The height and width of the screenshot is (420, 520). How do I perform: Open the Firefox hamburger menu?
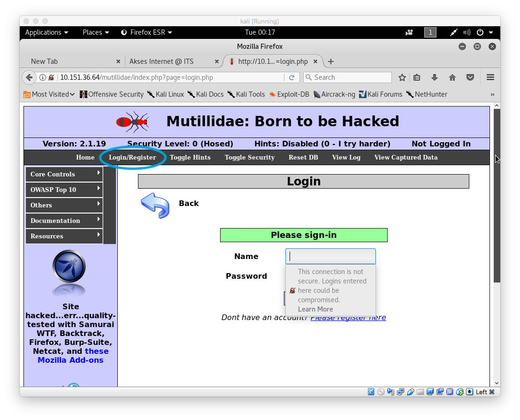pyautogui.click(x=490, y=77)
